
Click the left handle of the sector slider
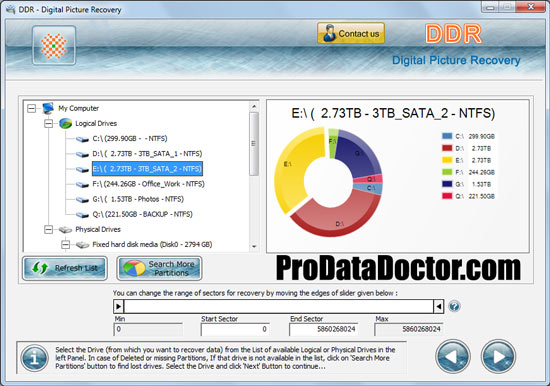click(x=119, y=306)
